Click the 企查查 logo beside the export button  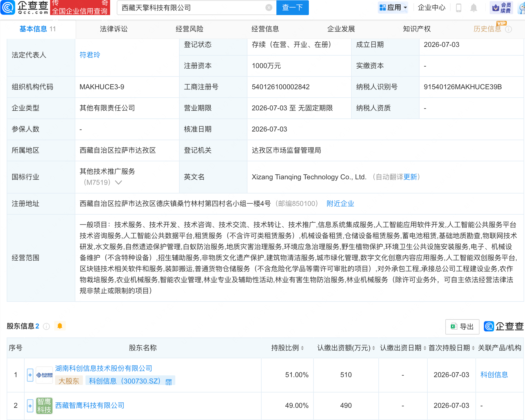(504, 326)
